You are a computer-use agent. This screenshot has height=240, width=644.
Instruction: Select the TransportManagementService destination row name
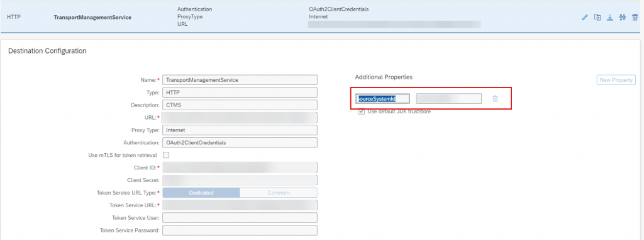(x=92, y=18)
